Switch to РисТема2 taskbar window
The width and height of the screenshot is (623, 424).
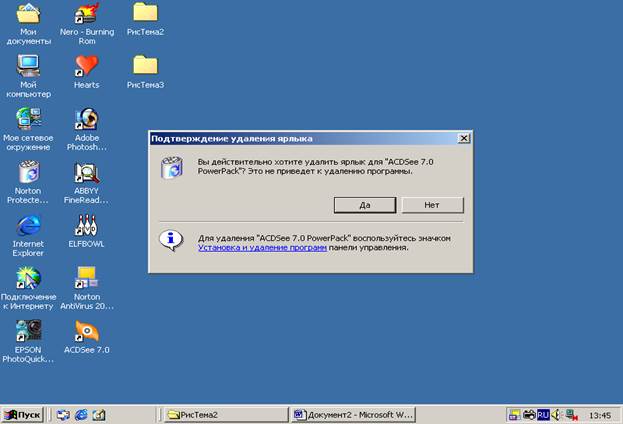tap(226, 415)
